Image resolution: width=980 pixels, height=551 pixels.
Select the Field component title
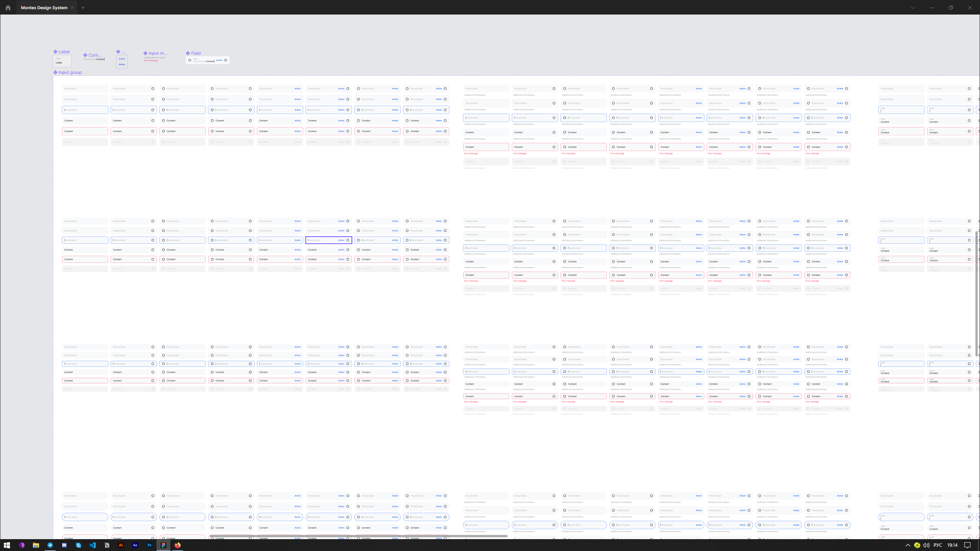click(x=196, y=53)
